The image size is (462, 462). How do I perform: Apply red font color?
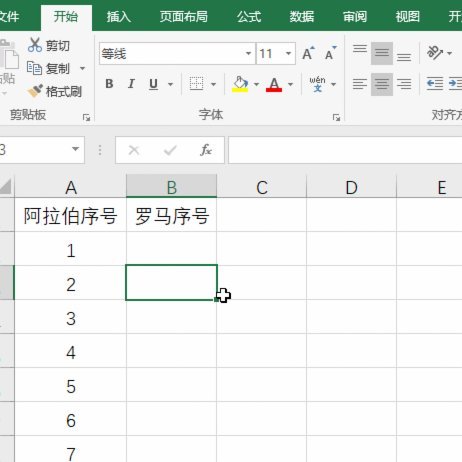click(x=274, y=84)
